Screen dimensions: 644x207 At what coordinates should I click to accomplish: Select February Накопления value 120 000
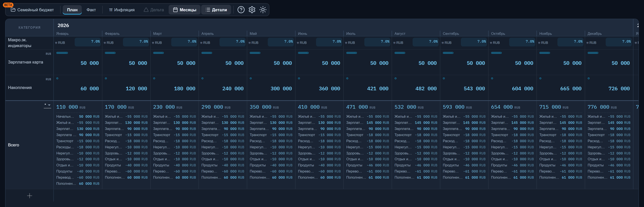pos(136,89)
